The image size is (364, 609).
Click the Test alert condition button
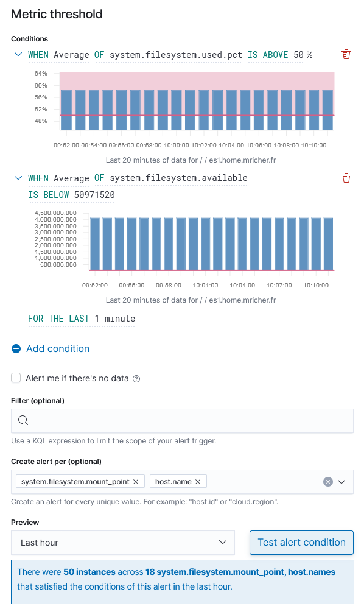click(x=301, y=542)
